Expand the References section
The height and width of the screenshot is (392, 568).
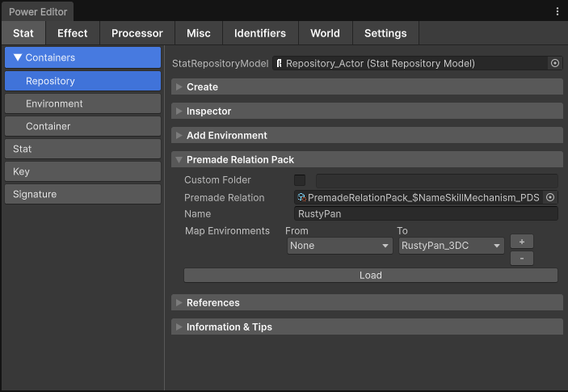(x=367, y=303)
